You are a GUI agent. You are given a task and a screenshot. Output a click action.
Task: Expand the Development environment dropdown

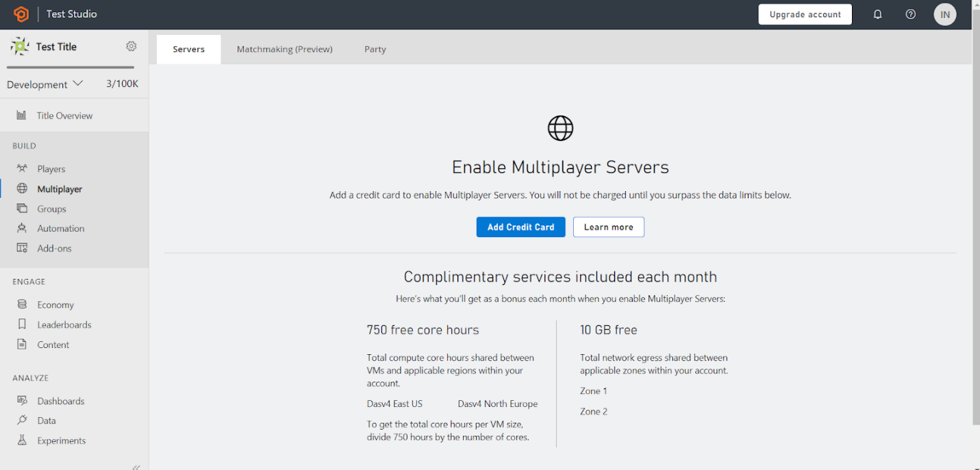tap(45, 84)
